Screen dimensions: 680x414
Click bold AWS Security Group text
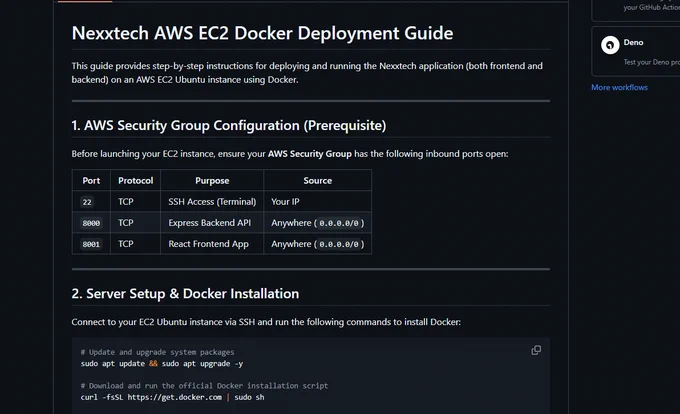[x=310, y=154]
